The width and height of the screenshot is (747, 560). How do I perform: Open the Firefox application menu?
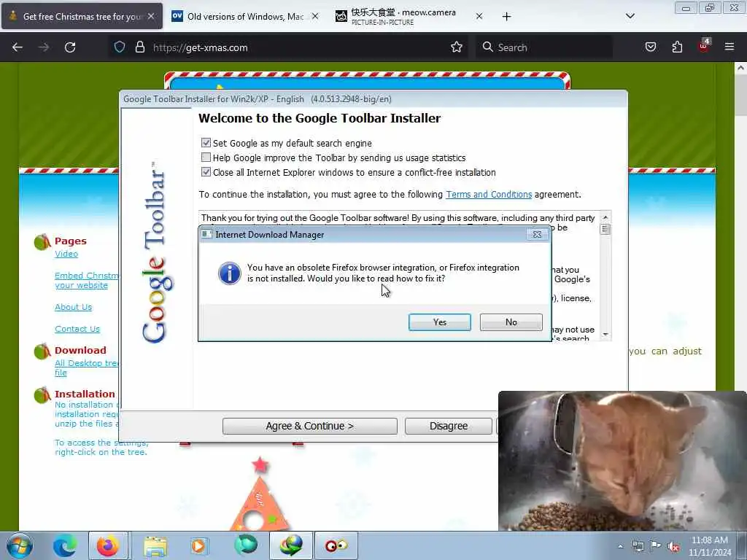(729, 47)
